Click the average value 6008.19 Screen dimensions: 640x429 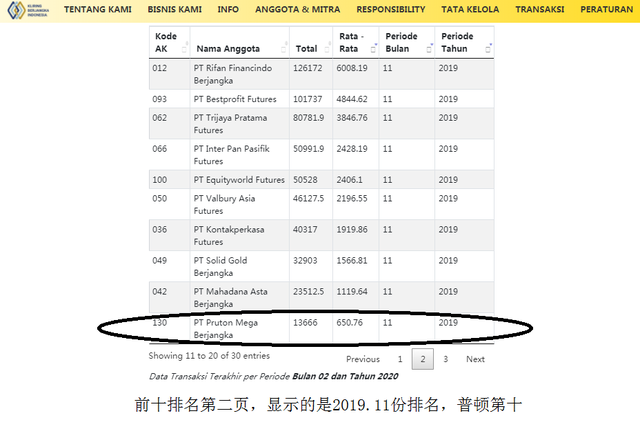pos(352,68)
